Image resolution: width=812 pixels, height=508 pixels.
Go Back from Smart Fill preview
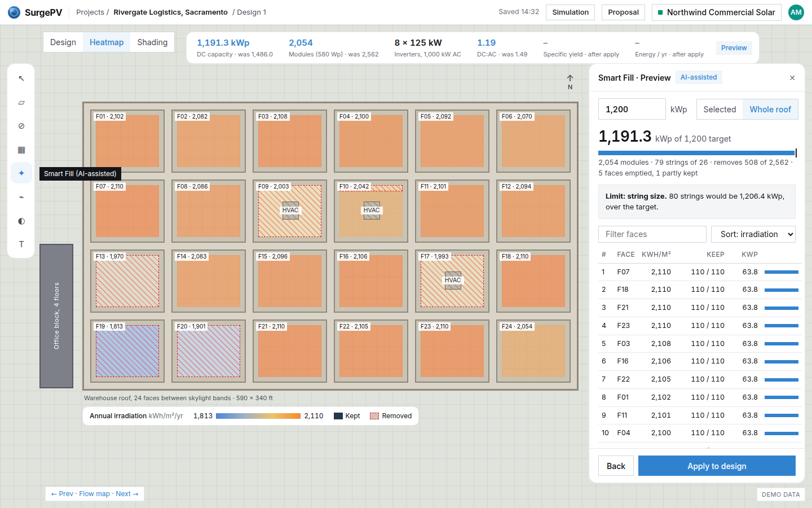coord(616,466)
